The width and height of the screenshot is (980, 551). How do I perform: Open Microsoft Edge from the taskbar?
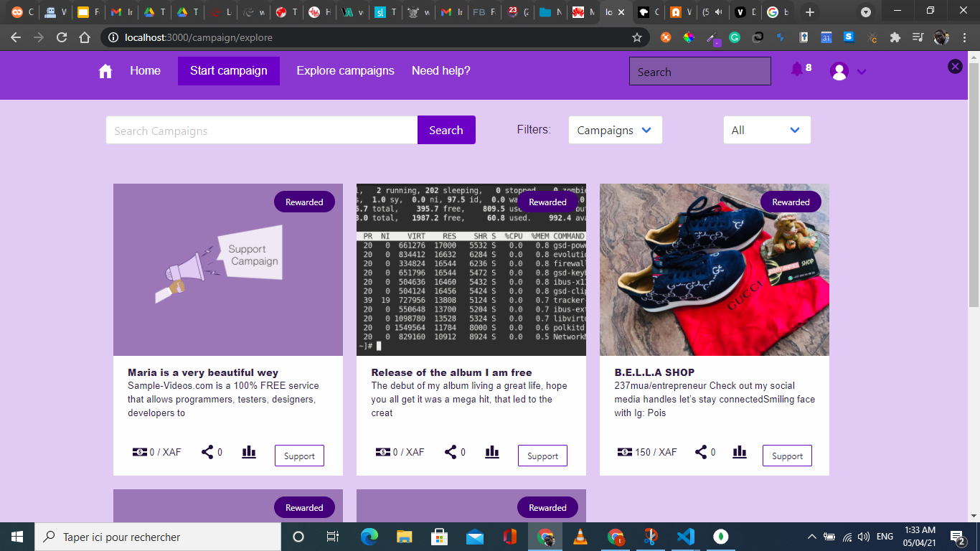(369, 537)
